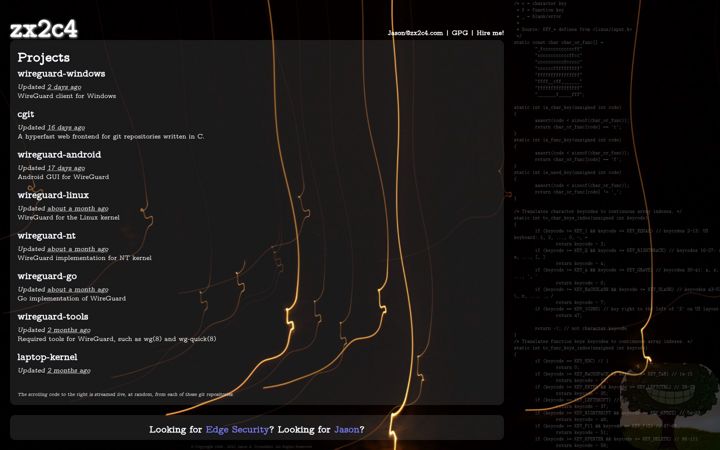Viewport: 720px width, 450px height.
Task: Click 'WireGuard for the Linux kernel' description
Action: tap(68, 217)
